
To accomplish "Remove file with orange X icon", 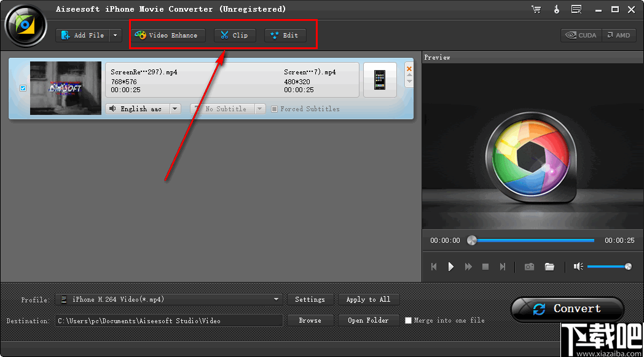I will click(x=409, y=69).
